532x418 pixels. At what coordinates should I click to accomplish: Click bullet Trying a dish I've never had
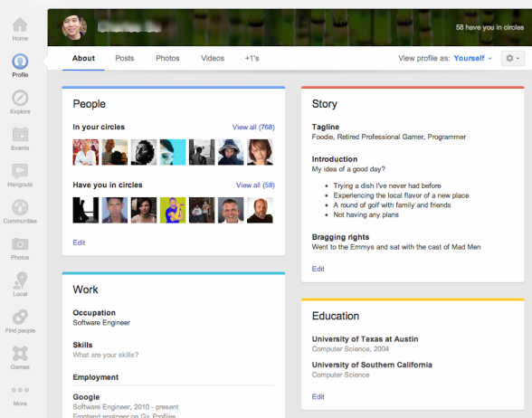tap(387, 186)
